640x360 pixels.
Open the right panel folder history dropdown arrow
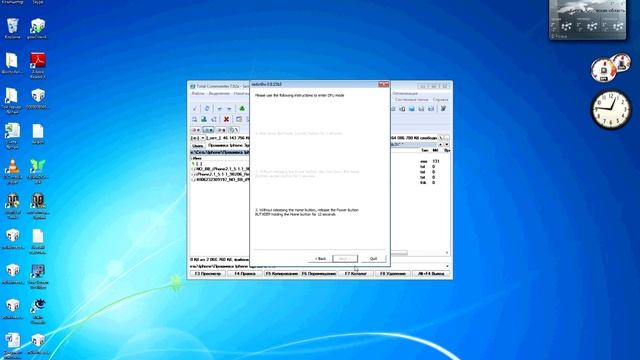447,144
